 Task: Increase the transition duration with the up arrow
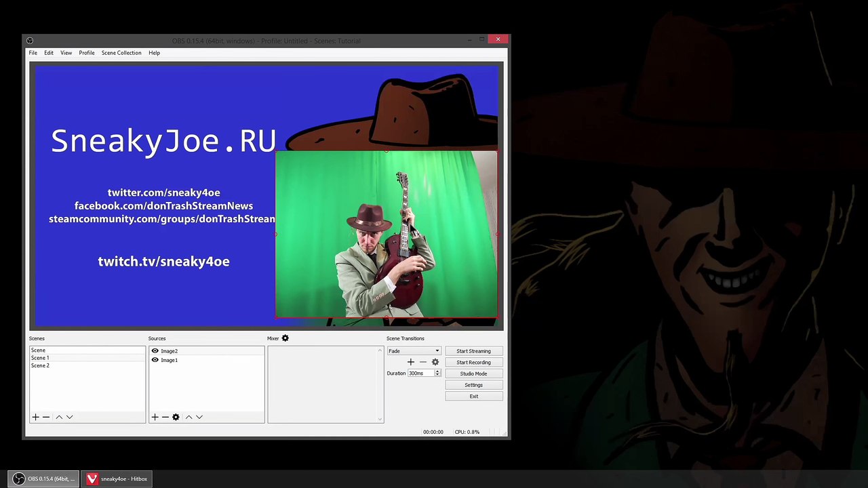pyautogui.click(x=437, y=371)
